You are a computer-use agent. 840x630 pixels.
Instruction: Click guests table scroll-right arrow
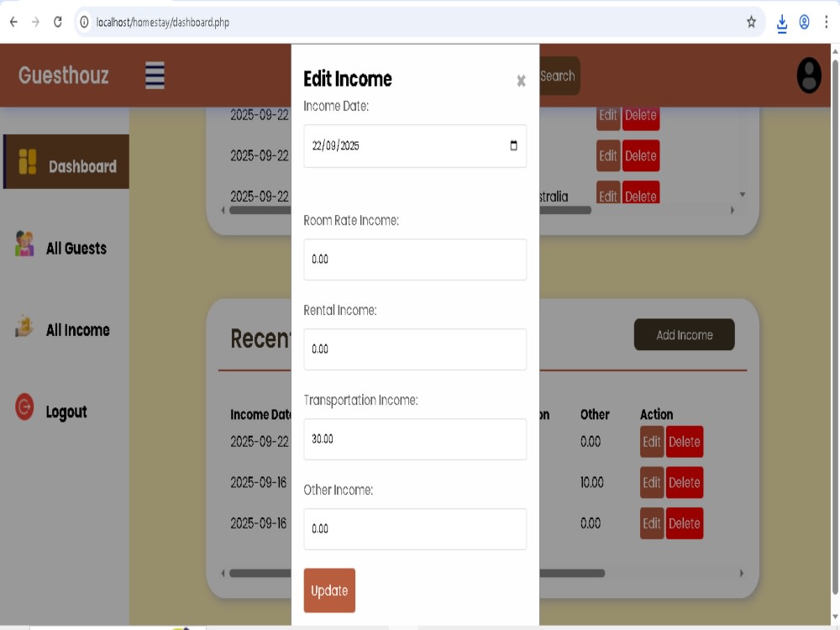click(x=732, y=210)
